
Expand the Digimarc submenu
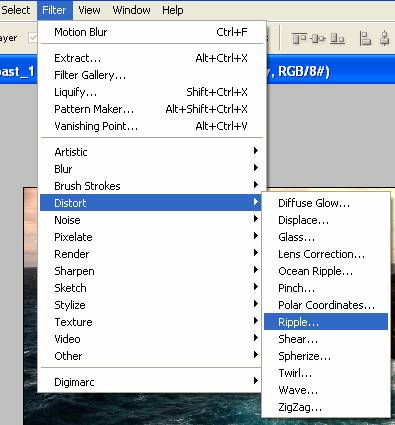(x=151, y=382)
